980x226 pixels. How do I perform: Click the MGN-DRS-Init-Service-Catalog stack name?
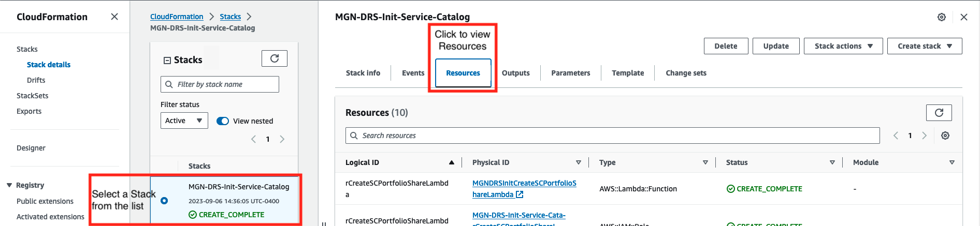pos(239,187)
